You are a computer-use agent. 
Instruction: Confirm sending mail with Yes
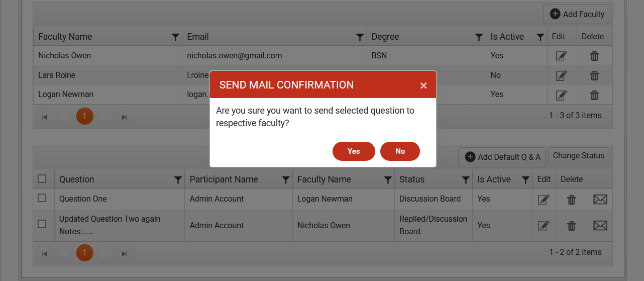point(354,151)
